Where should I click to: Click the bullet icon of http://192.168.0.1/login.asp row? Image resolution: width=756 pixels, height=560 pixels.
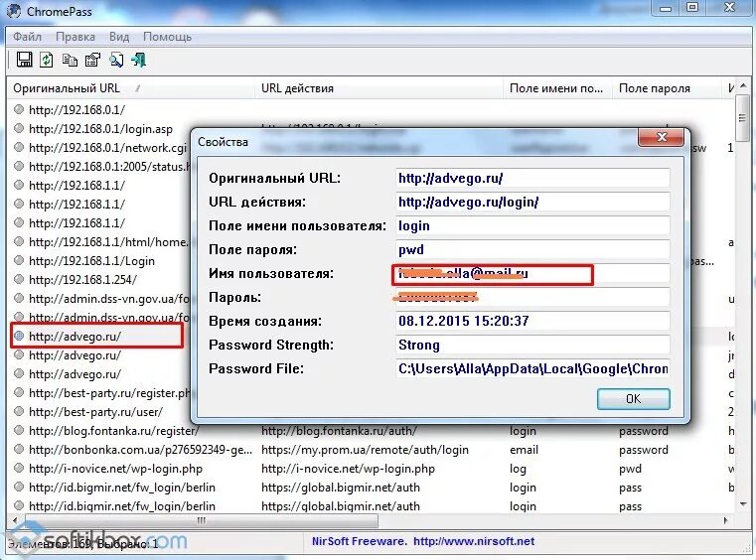[19, 128]
